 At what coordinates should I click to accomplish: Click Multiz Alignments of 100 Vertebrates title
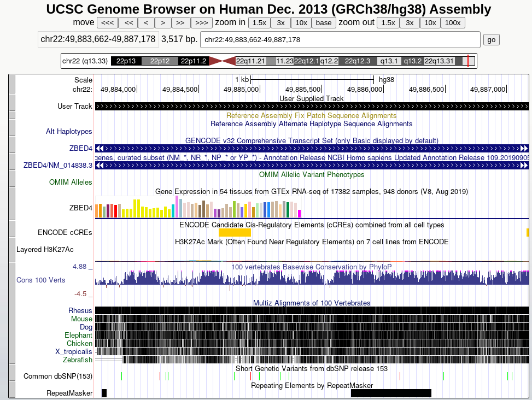[312, 303]
